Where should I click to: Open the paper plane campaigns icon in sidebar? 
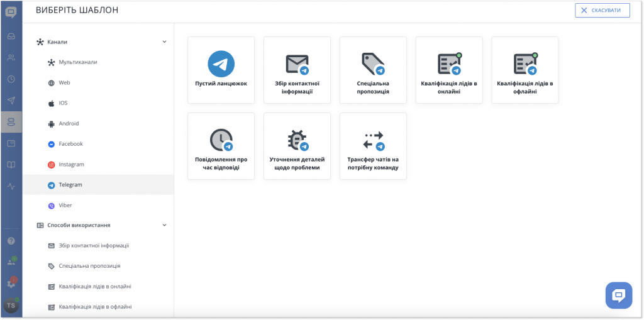(11, 101)
